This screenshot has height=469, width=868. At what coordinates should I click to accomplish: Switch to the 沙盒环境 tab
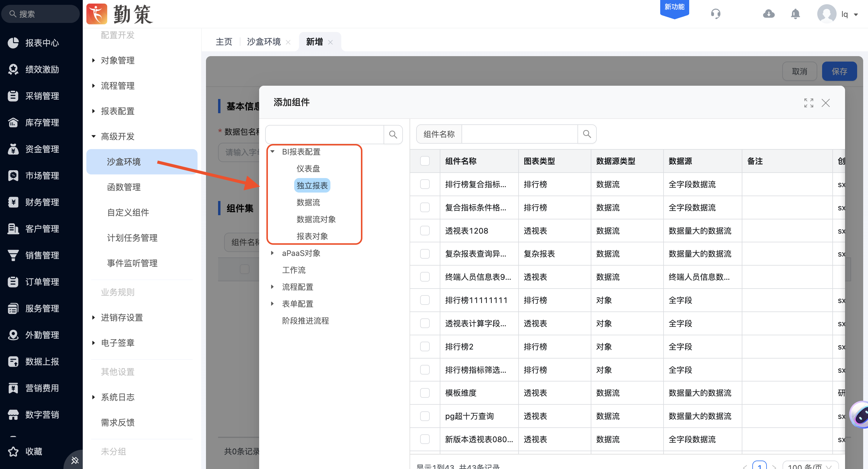(263, 42)
